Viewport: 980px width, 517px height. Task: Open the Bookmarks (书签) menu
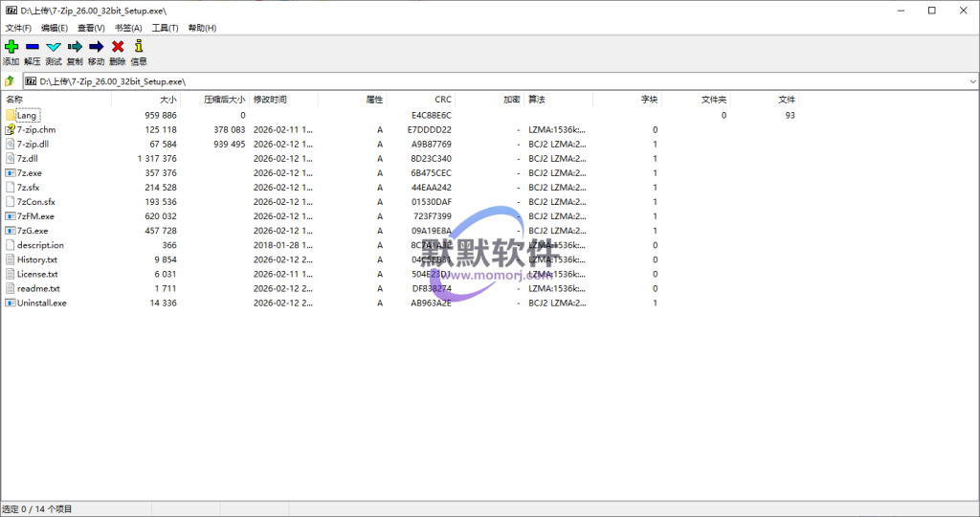coord(128,28)
